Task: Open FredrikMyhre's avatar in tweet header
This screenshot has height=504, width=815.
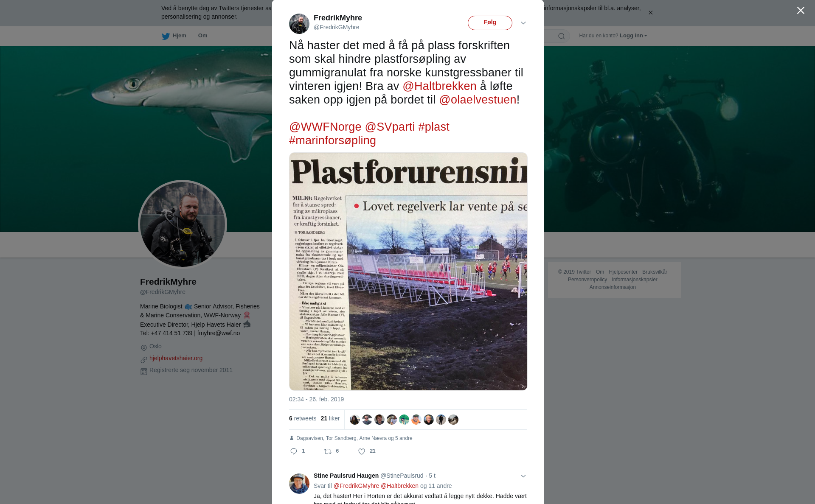Action: pos(299,23)
